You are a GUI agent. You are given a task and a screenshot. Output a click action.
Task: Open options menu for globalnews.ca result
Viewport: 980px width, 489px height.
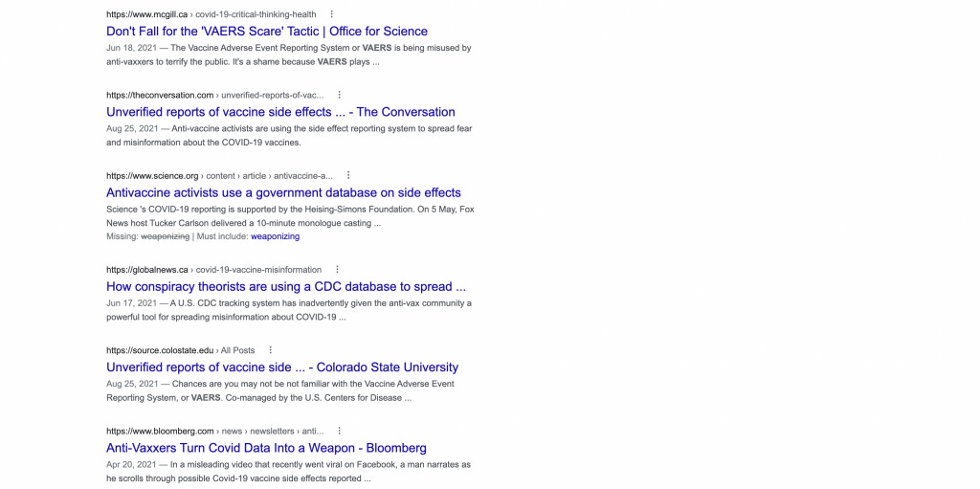(338, 270)
